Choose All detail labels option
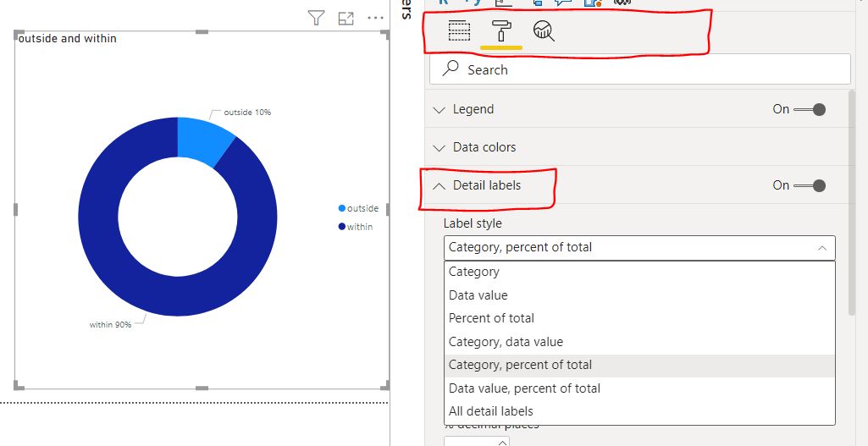The image size is (868, 446). click(x=639, y=411)
